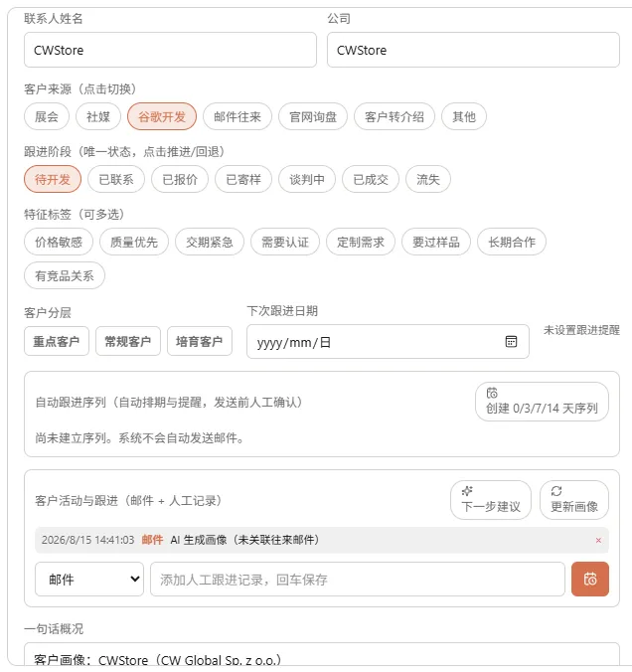This screenshot has width=632, height=672.
Task: Delete the AI 生成画像 activity record
Action: (598, 541)
